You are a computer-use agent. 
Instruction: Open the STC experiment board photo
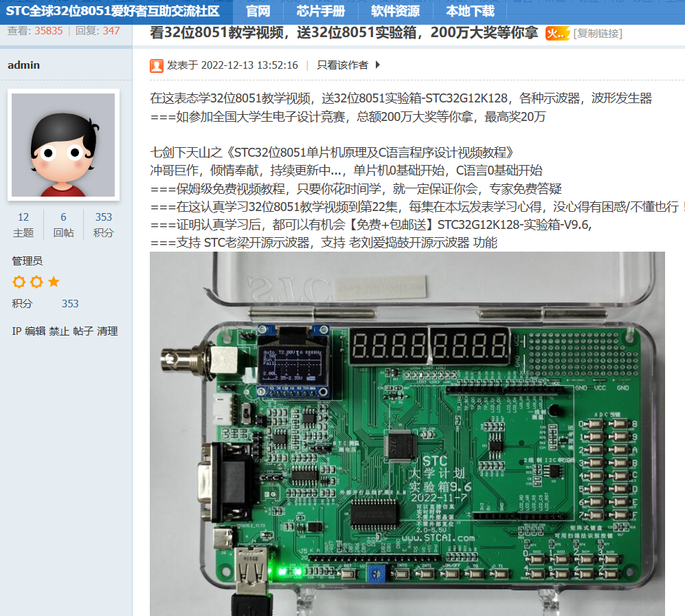click(407, 434)
